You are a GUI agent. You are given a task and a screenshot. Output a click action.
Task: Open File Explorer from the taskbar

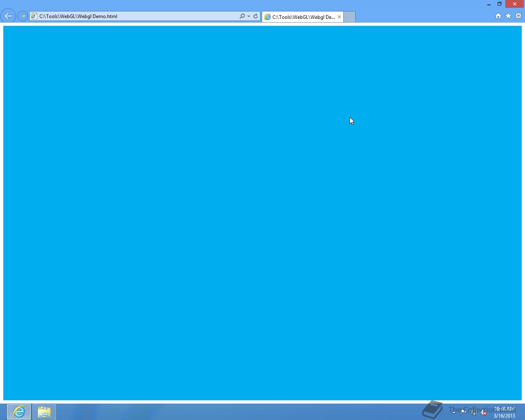tap(44, 412)
